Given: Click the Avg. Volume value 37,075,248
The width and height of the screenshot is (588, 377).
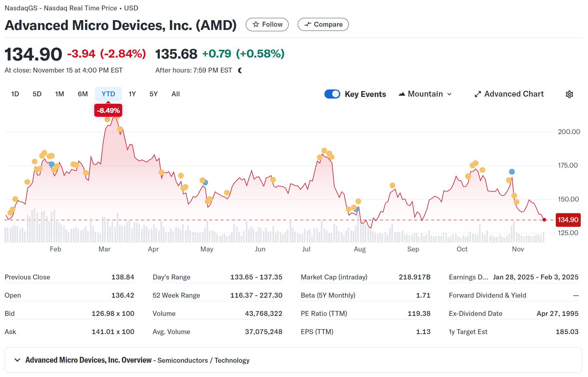Looking at the screenshot, I should coord(263,332).
